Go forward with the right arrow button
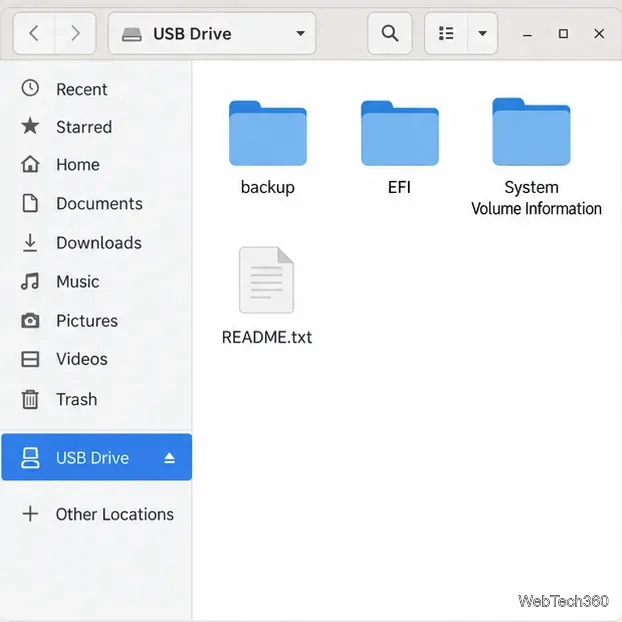Image resolution: width=622 pixels, height=622 pixels. 75,33
